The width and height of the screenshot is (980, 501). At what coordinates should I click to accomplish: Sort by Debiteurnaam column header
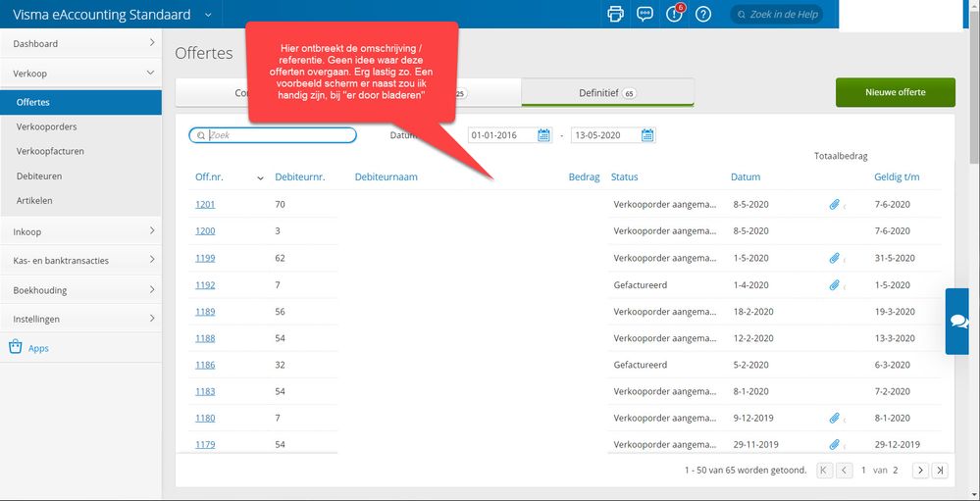click(x=387, y=176)
